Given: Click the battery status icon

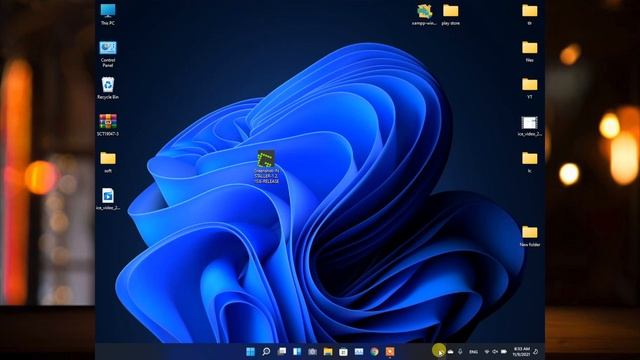Looking at the screenshot, I should coord(504,351).
